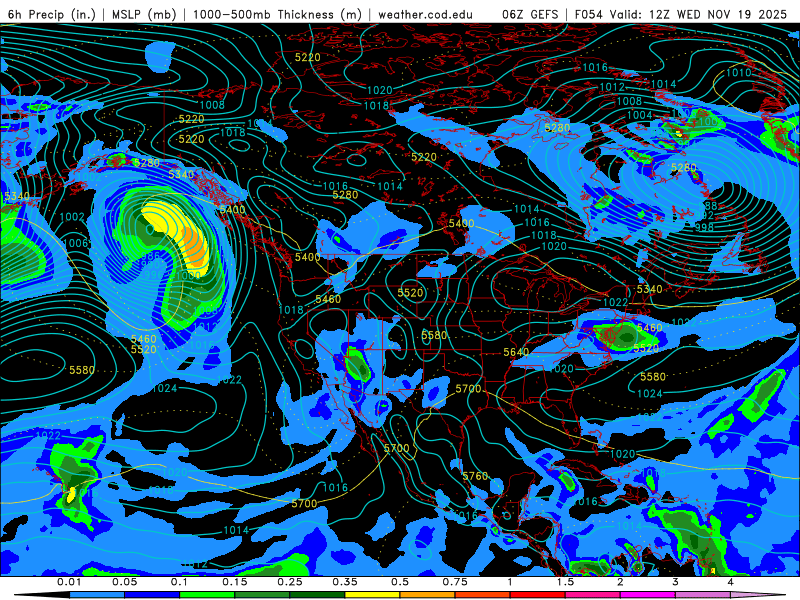Click the yellow legend swatch after 0.35
Viewport: 800px width, 600px height.
click(372, 595)
